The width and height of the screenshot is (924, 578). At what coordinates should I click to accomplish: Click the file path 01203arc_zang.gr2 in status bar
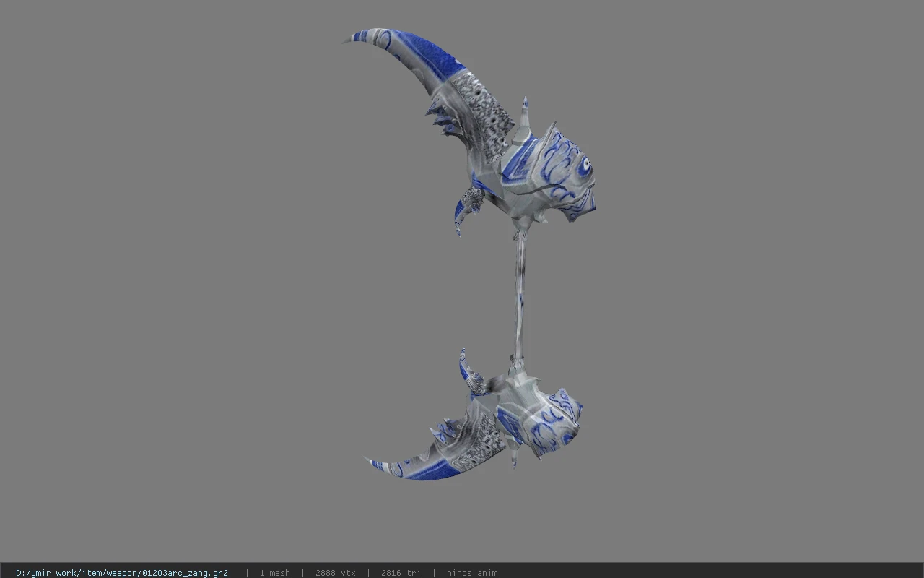coord(121,573)
